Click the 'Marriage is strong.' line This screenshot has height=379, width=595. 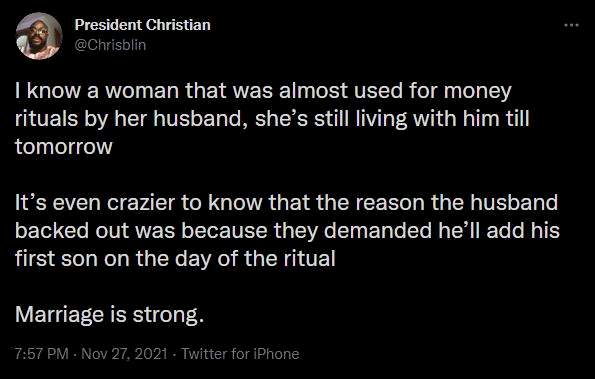point(110,315)
